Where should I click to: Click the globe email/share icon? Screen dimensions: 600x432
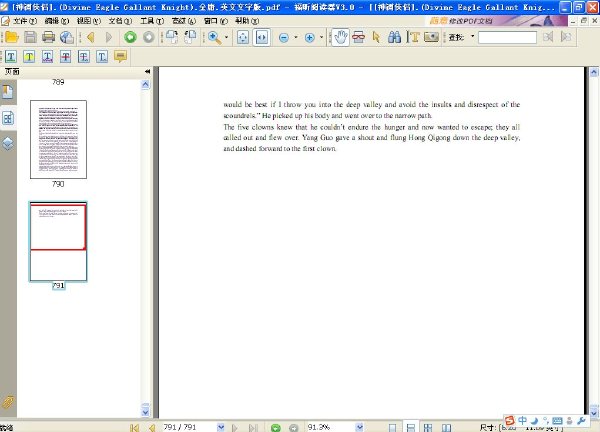67,37
